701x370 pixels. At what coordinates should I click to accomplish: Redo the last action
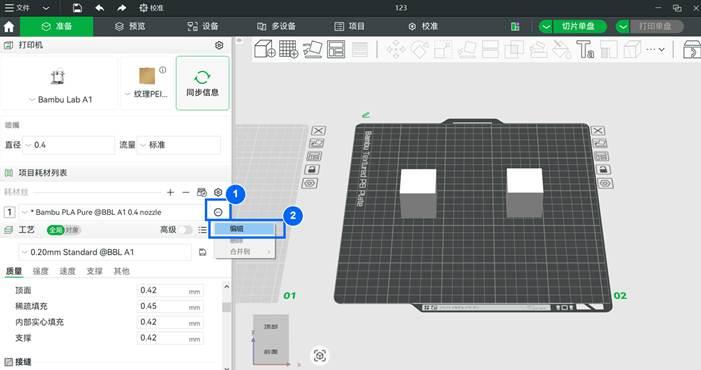tap(121, 8)
